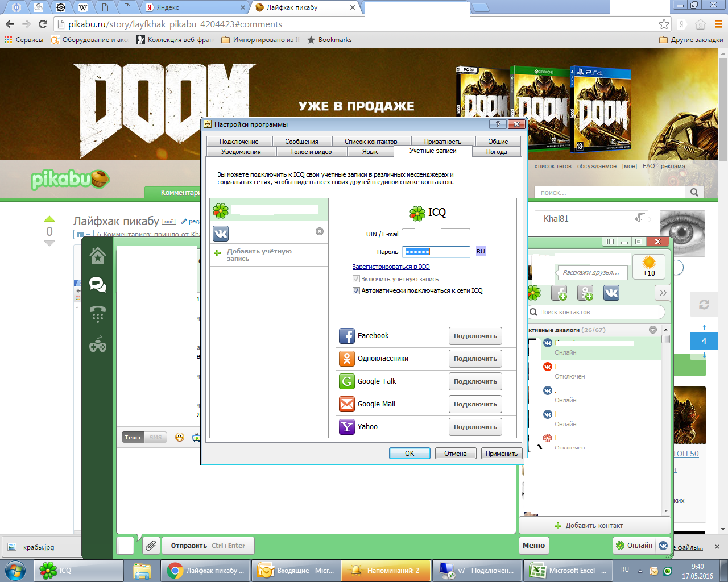Viewport: 728px width, 582px height.
Task: Click the Yahoo logo icon
Action: tap(347, 427)
